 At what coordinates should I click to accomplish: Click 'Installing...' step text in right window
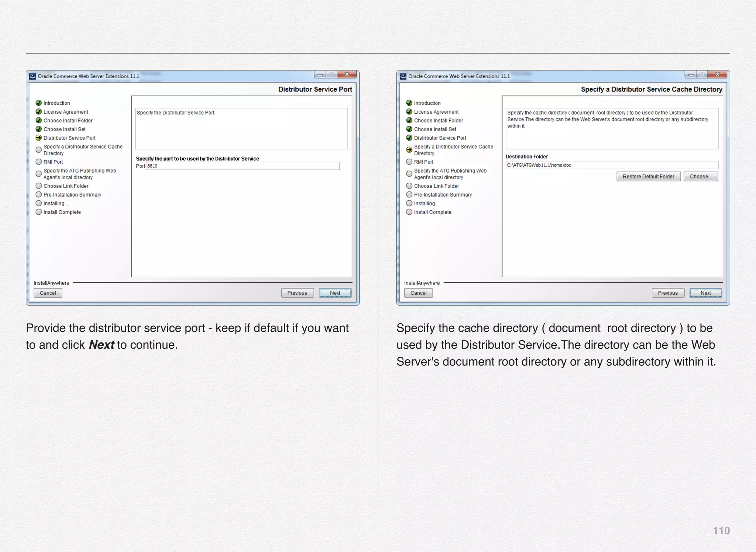(426, 203)
